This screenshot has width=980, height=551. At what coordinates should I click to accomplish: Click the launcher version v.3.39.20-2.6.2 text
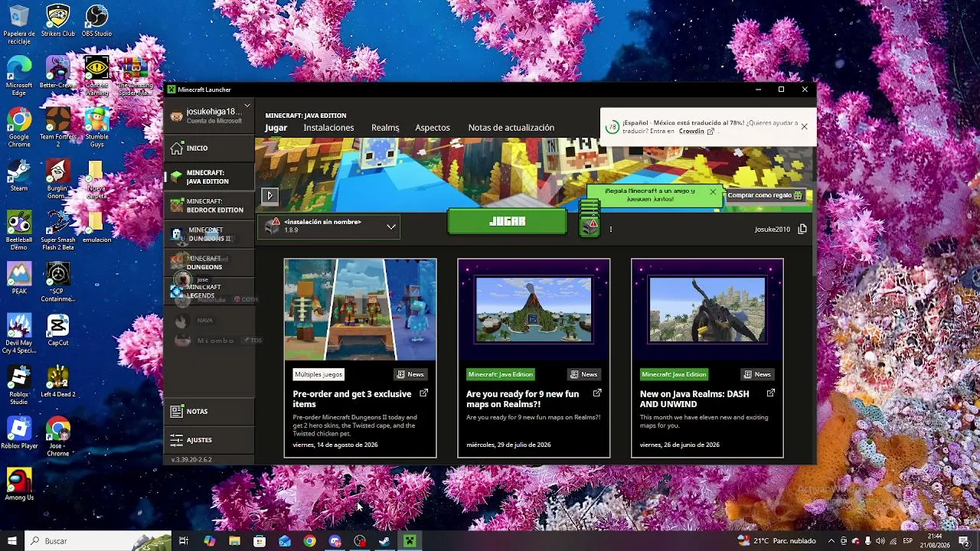click(191, 460)
